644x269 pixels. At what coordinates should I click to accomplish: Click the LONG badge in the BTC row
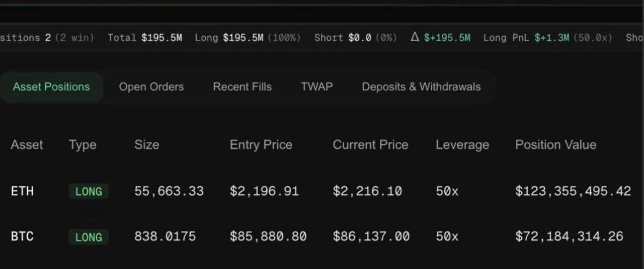tap(89, 237)
